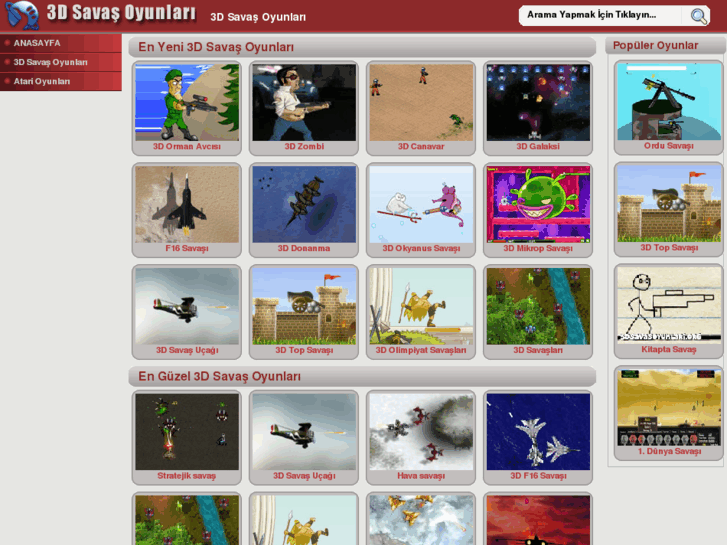The height and width of the screenshot is (545, 727).
Task: Click the 'F16 Savaşı' title link
Action: pyautogui.click(x=187, y=249)
